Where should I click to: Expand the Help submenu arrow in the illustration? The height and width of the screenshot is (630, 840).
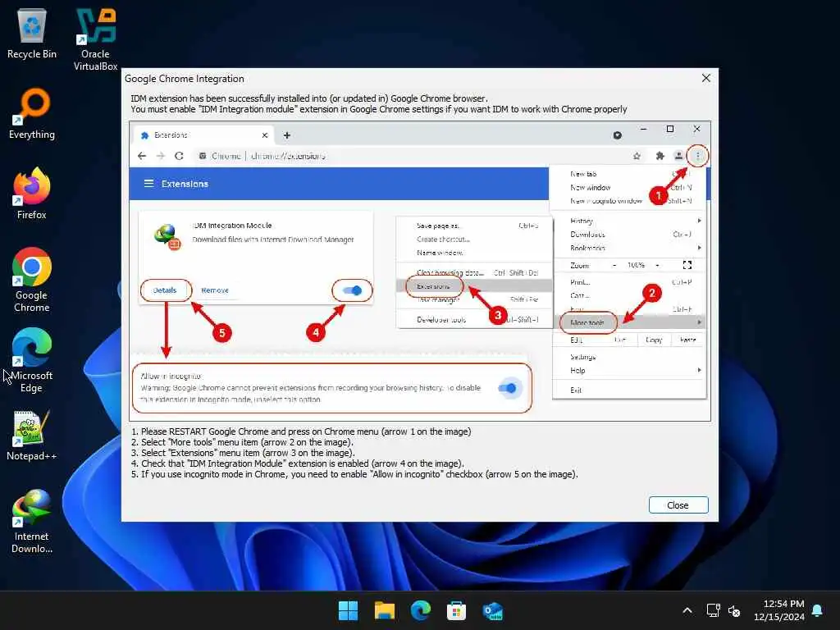point(699,371)
